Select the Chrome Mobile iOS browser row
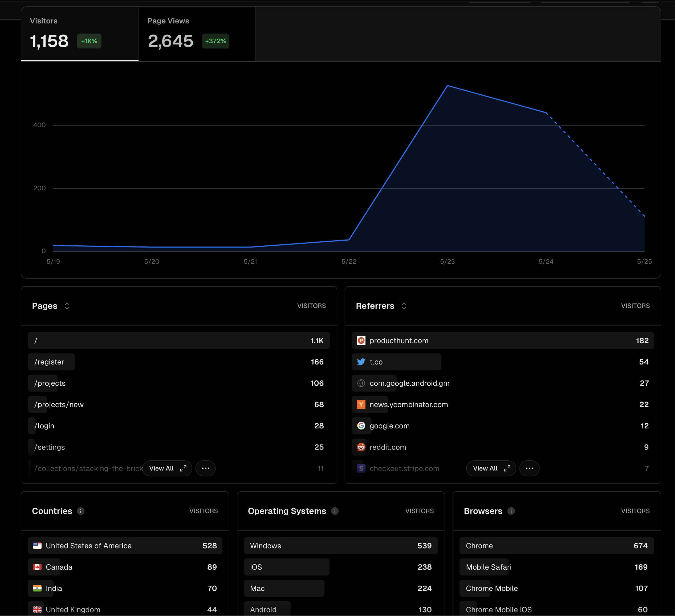 click(557, 609)
